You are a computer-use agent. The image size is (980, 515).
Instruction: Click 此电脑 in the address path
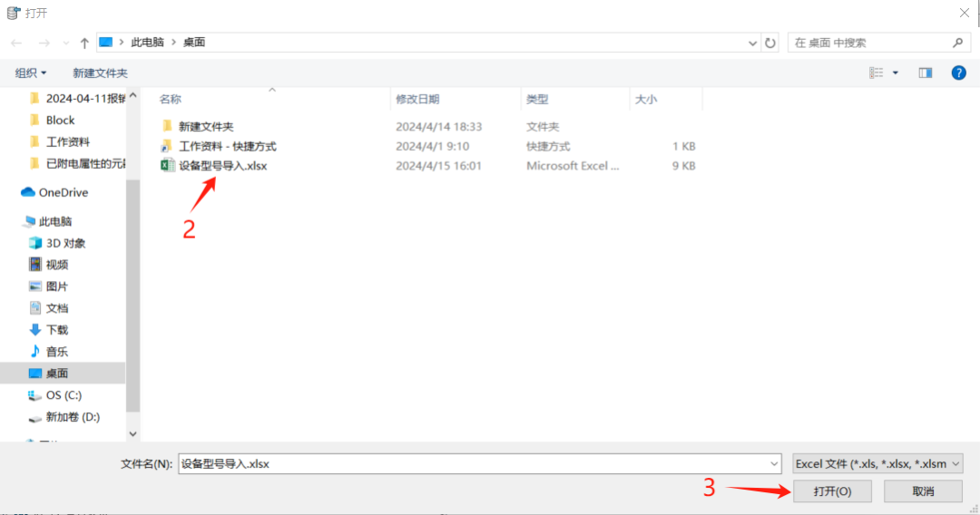(x=147, y=43)
